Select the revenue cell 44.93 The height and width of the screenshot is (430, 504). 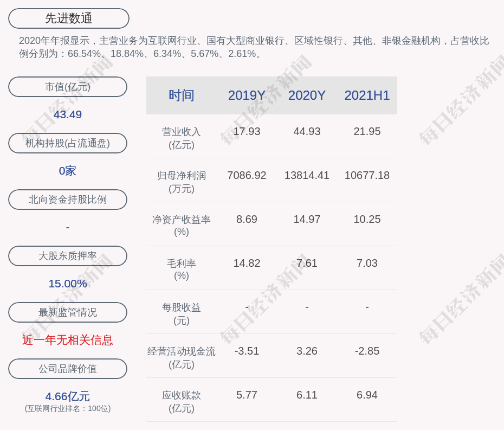coord(307,132)
